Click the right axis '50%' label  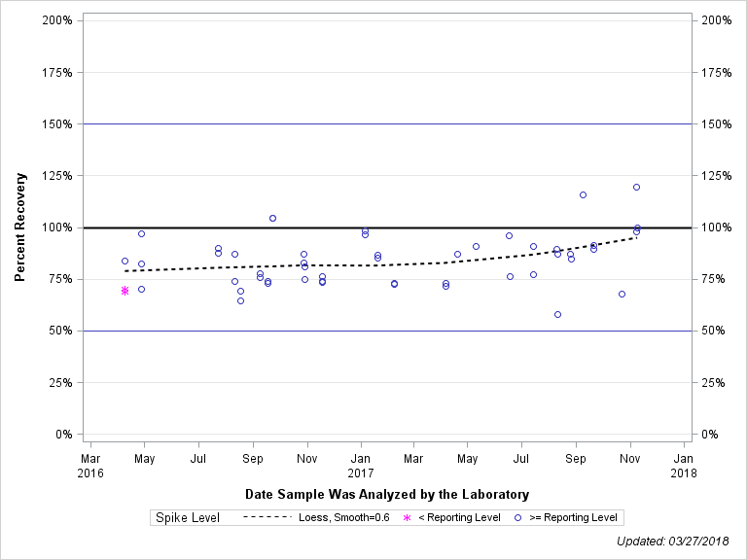pos(713,331)
